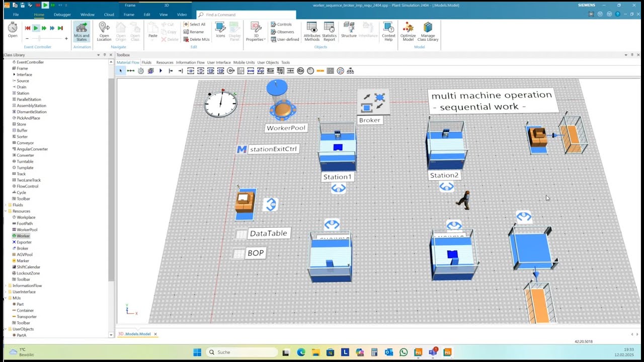
Task: Open Context Help
Action: (x=388, y=31)
